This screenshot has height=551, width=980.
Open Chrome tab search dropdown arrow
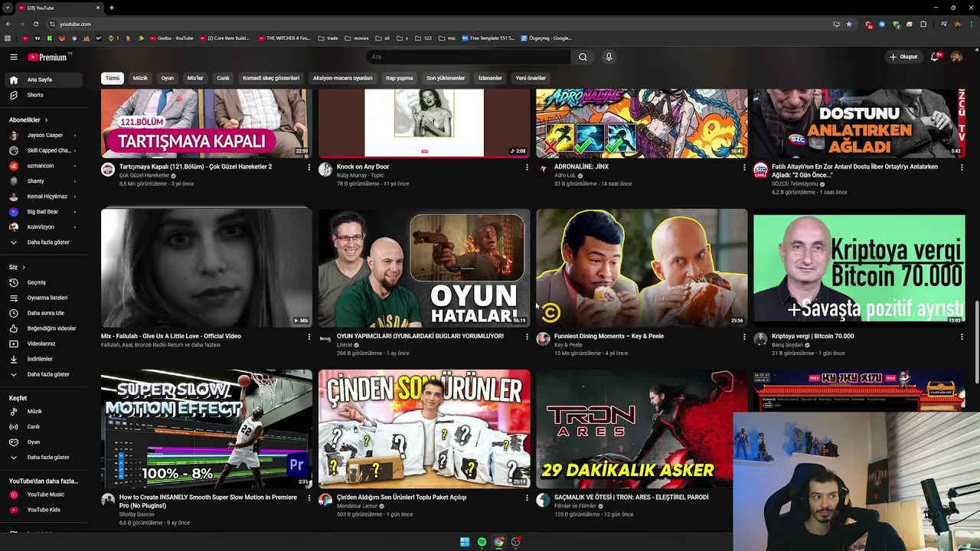tap(8, 8)
